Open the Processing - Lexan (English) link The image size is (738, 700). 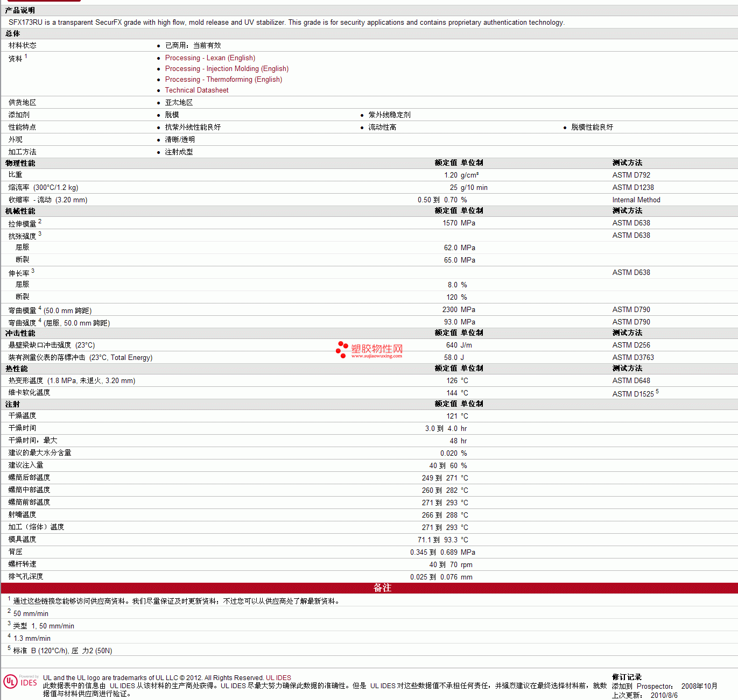[210, 58]
